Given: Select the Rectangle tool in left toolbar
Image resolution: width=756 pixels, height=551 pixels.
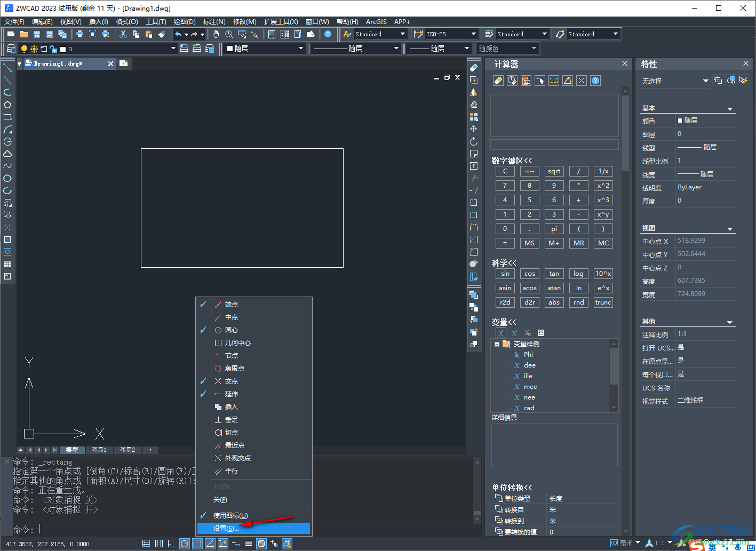Looking at the screenshot, I should [x=7, y=117].
